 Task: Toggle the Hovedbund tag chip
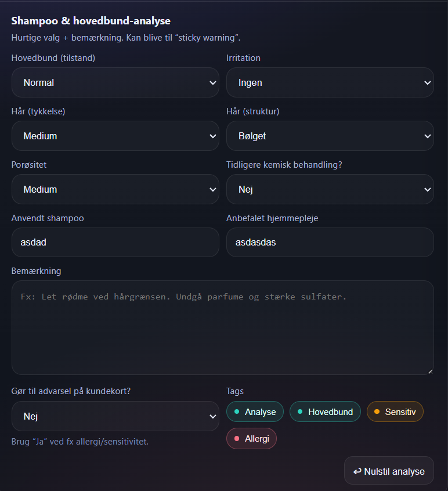[x=325, y=411]
